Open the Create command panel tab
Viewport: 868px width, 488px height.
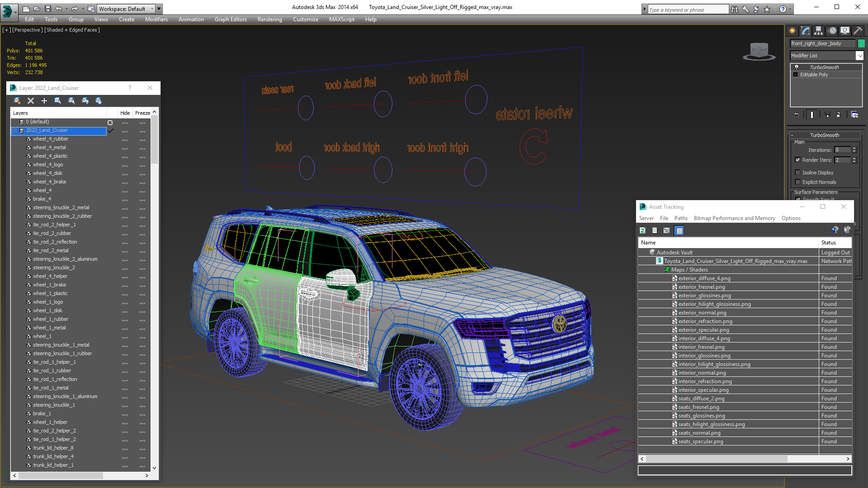(793, 31)
